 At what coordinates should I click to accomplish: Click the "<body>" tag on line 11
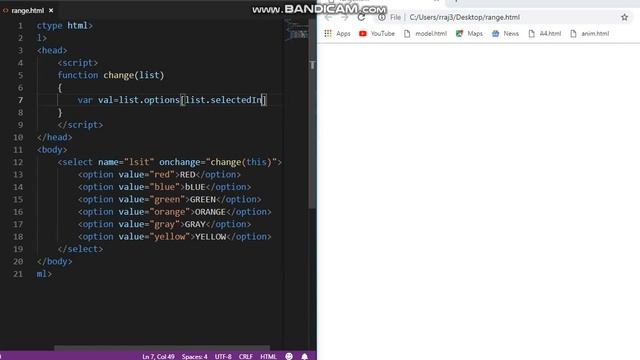point(52,150)
